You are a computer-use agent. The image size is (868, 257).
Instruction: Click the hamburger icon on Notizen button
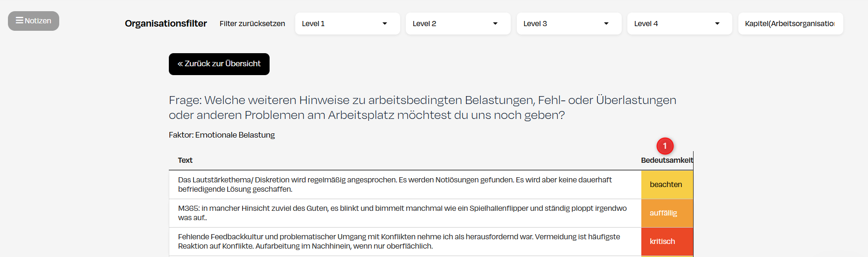pos(19,21)
